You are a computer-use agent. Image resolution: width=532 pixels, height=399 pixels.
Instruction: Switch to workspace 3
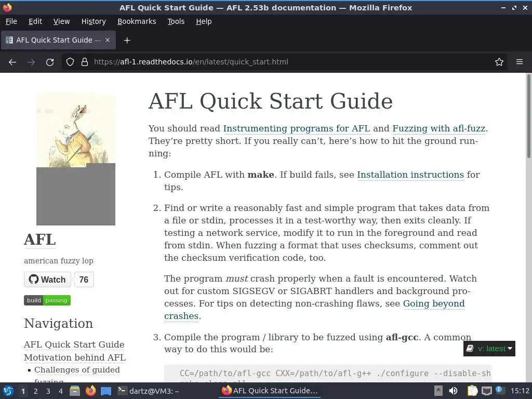pyautogui.click(x=48, y=391)
